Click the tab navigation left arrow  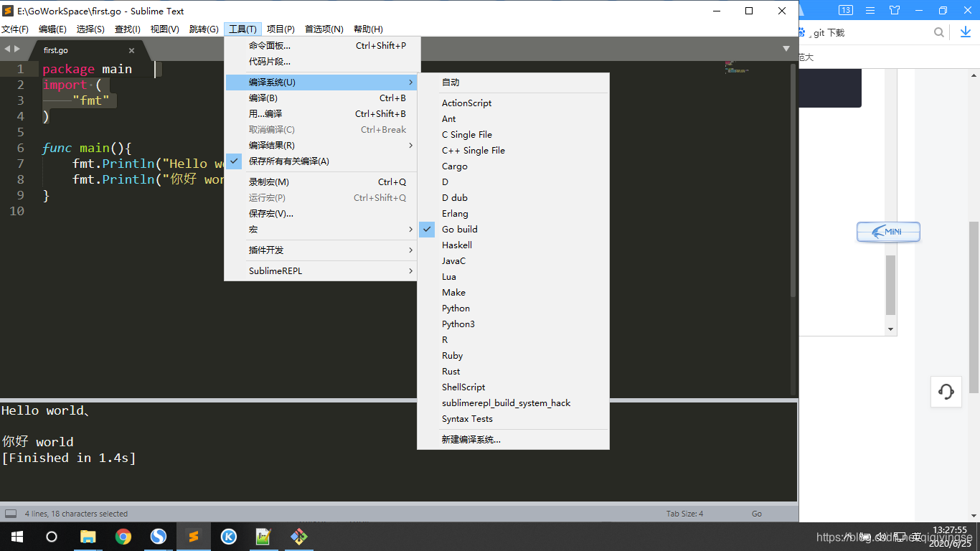[x=7, y=49]
